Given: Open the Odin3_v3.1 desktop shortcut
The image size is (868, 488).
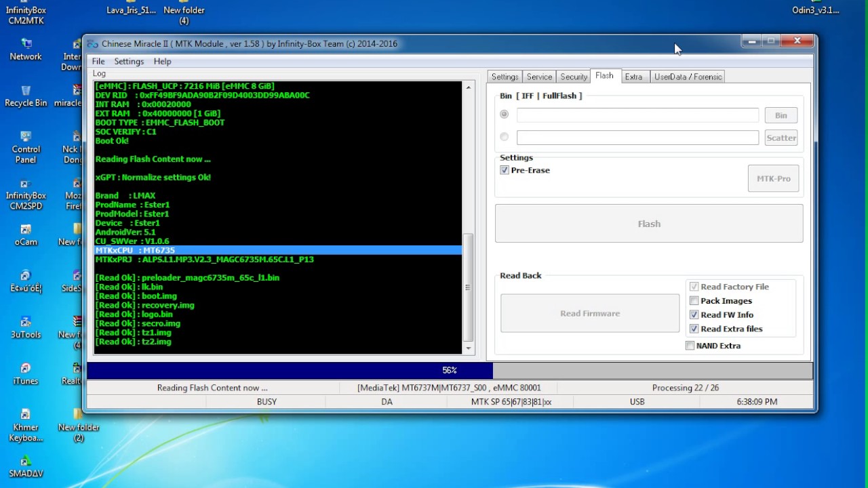Looking at the screenshot, I should 816,7.
